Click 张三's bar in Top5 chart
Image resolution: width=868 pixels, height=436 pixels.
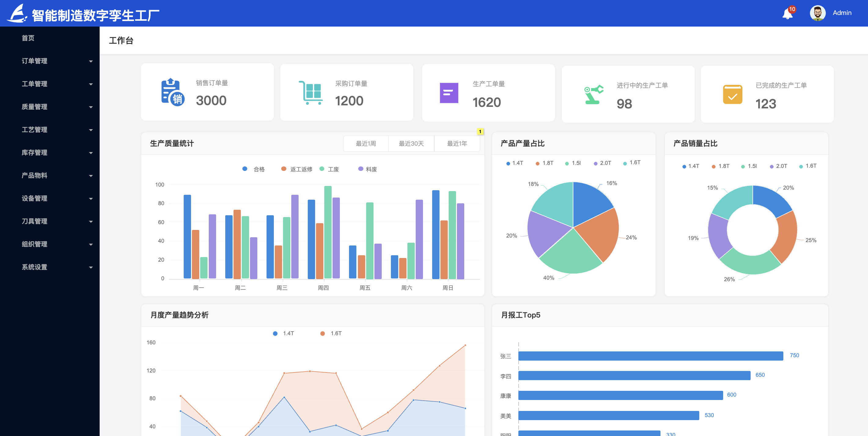tap(650, 356)
